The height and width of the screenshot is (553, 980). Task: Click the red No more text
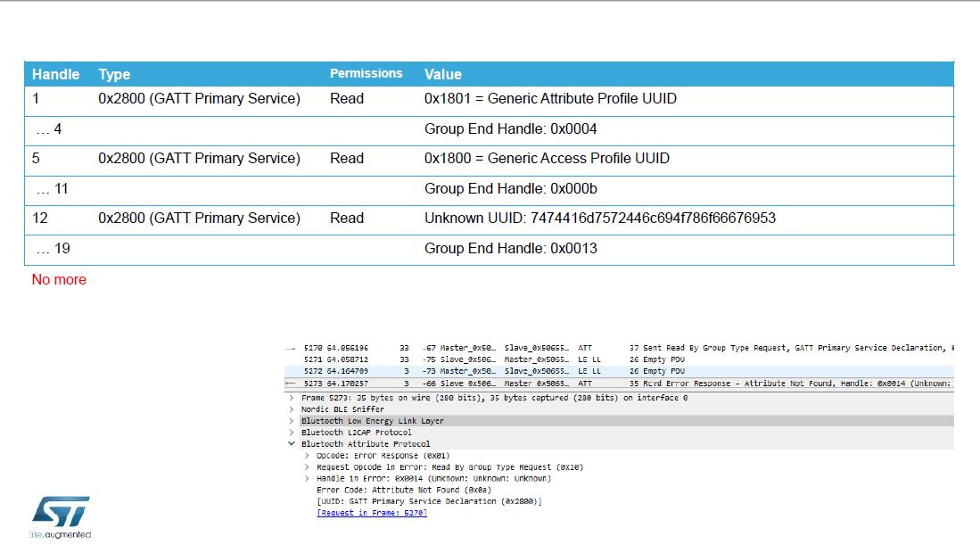click(x=59, y=280)
